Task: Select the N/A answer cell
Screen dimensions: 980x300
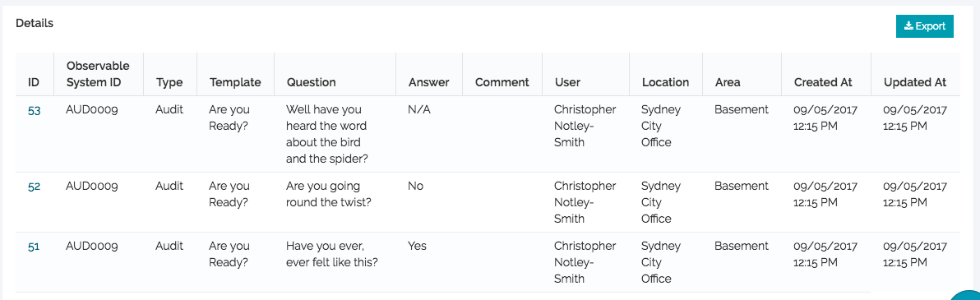Action: coord(419,109)
